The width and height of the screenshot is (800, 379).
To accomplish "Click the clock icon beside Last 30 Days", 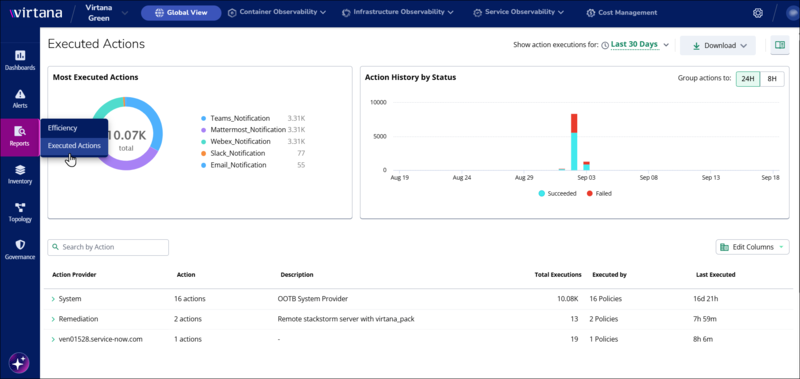I will click(605, 45).
